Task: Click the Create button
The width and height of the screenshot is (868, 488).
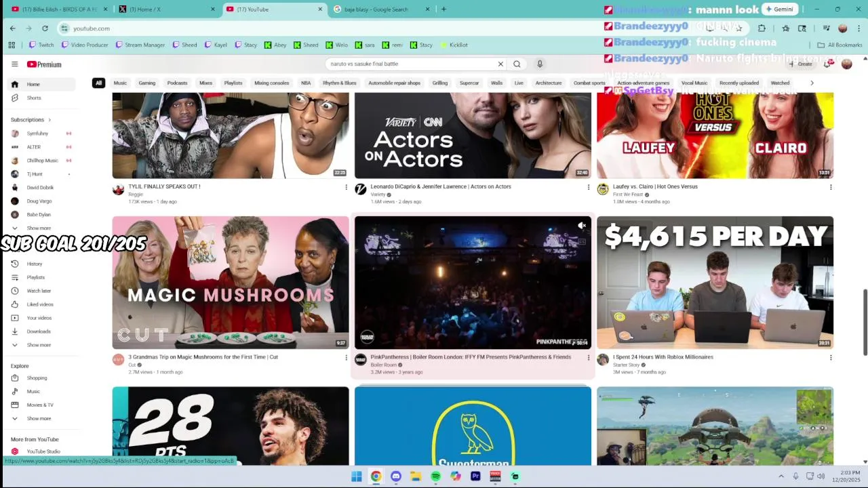Action: (x=801, y=64)
